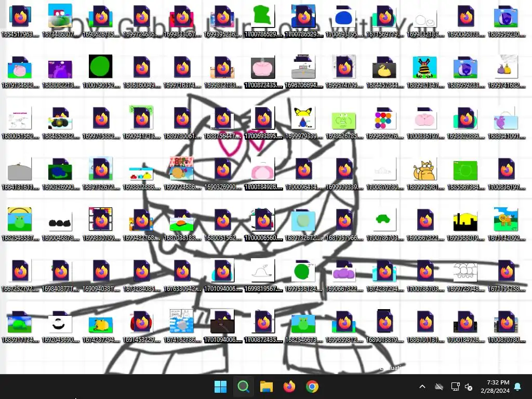Select the file 1692045690 thumbnail
This screenshot has width=532, height=399.
click(60, 322)
